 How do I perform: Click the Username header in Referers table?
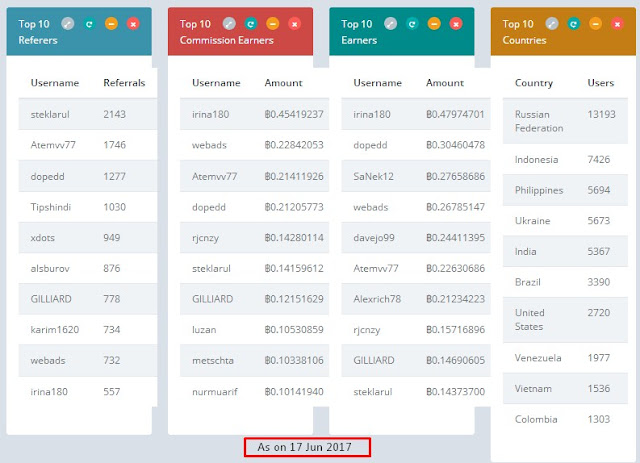point(55,83)
